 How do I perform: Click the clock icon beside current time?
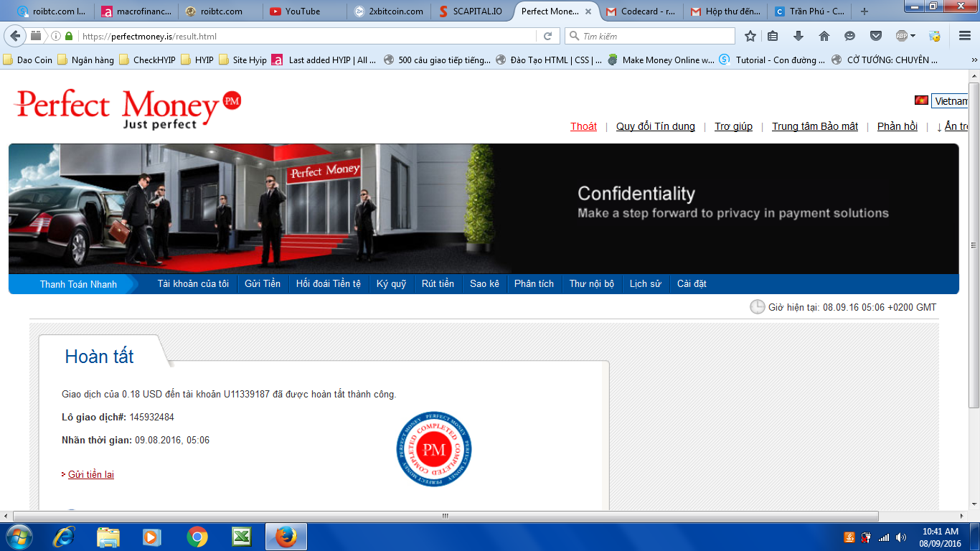[758, 307]
